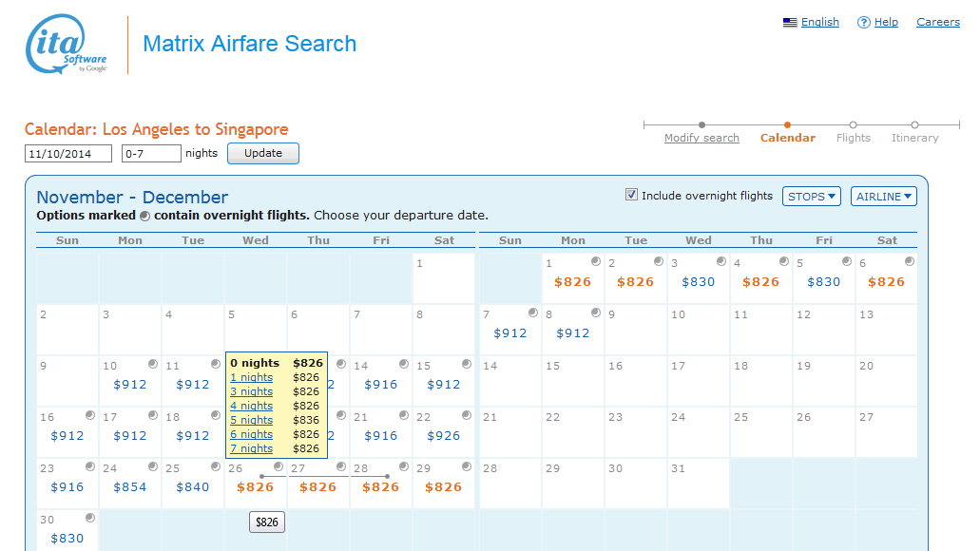Select the Calendar progress step
Screen dimensions: 980x551
787,138
